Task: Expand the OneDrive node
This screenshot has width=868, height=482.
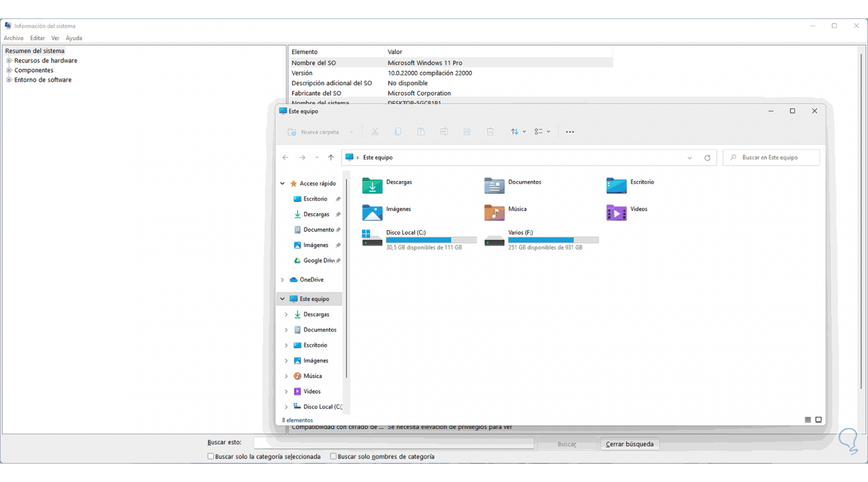Action: tap(282, 280)
